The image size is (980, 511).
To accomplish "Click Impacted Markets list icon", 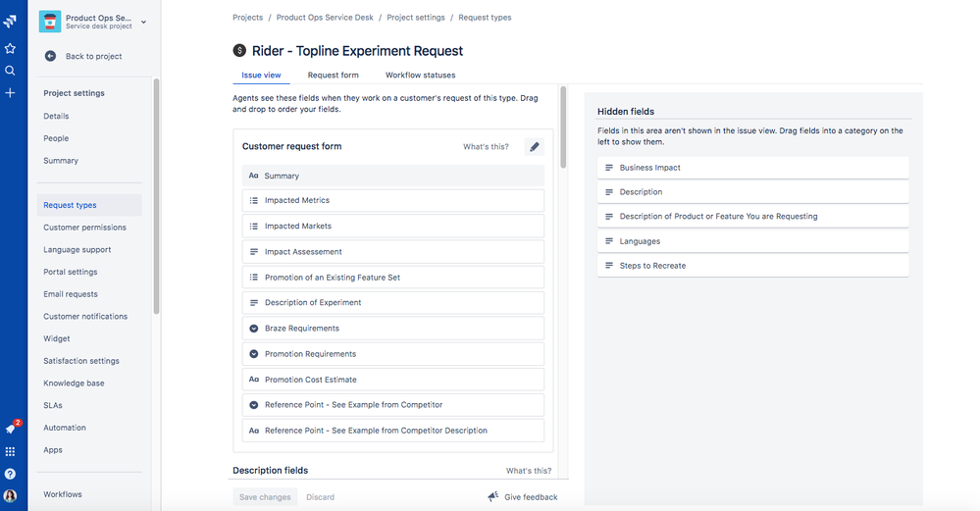I will coord(254,227).
